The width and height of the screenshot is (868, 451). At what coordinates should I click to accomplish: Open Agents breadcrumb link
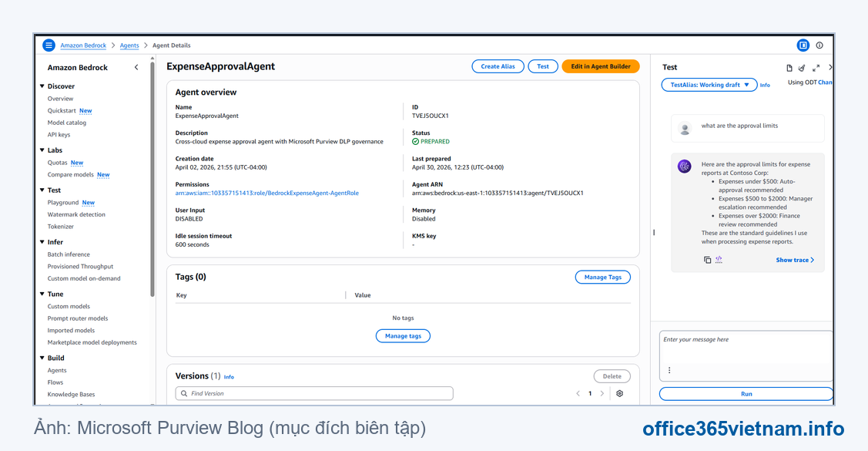coord(129,45)
